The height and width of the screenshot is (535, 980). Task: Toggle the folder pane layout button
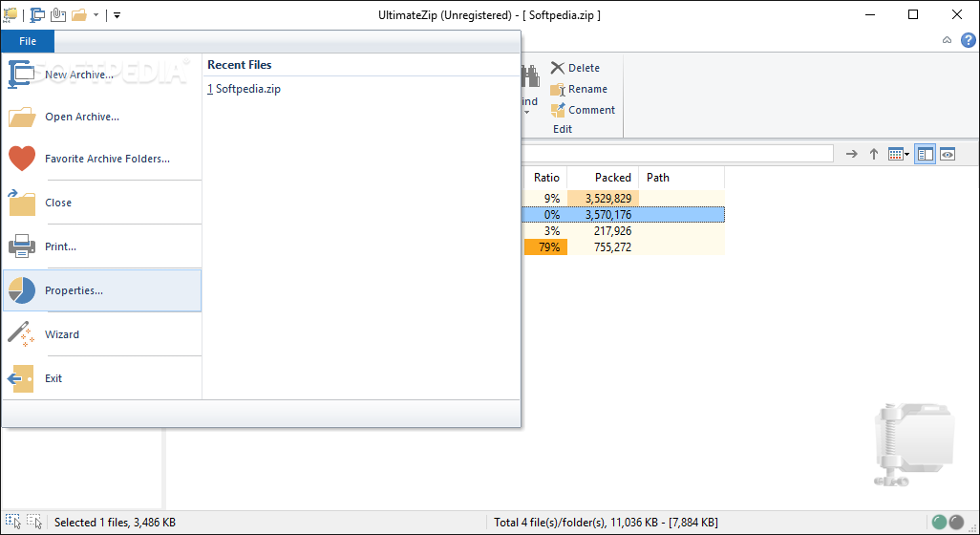tap(925, 154)
